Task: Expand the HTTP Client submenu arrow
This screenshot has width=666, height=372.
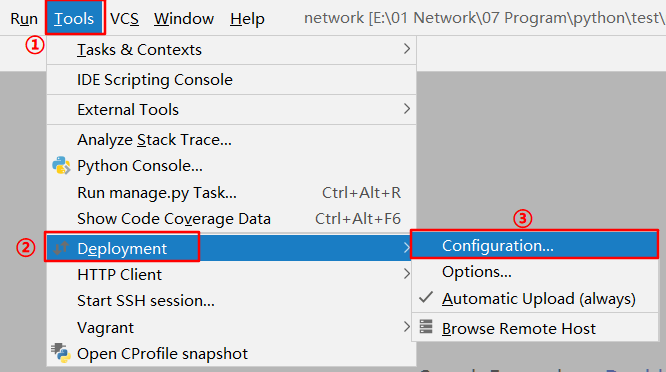Action: pyautogui.click(x=406, y=274)
